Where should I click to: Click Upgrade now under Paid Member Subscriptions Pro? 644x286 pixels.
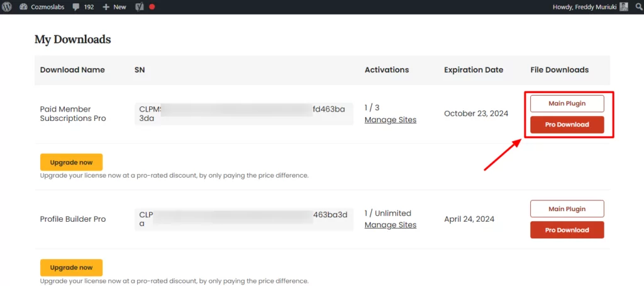pos(72,162)
